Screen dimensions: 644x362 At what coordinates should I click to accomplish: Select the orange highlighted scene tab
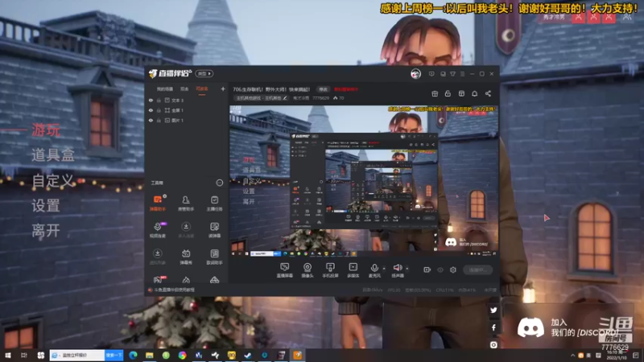(x=202, y=88)
